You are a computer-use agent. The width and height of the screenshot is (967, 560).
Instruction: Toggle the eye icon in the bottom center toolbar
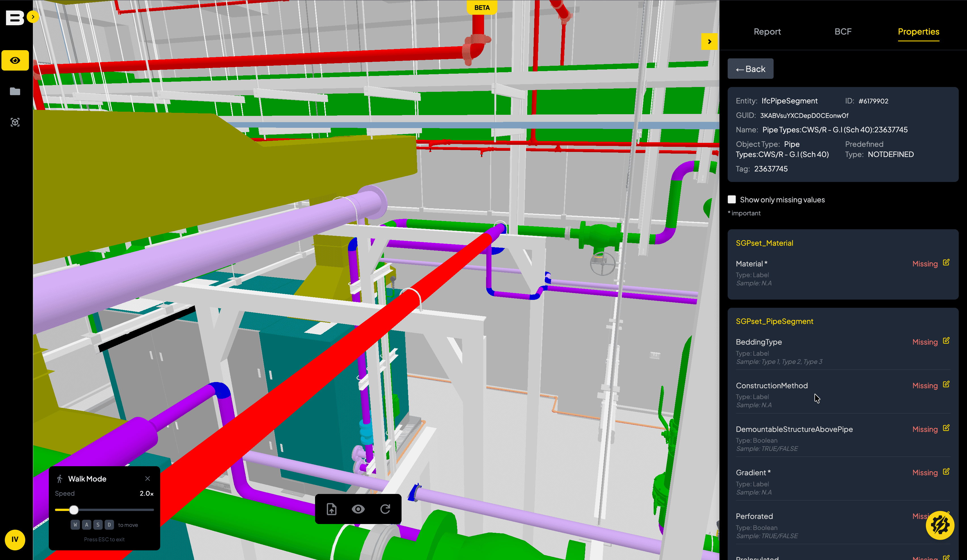(x=358, y=509)
